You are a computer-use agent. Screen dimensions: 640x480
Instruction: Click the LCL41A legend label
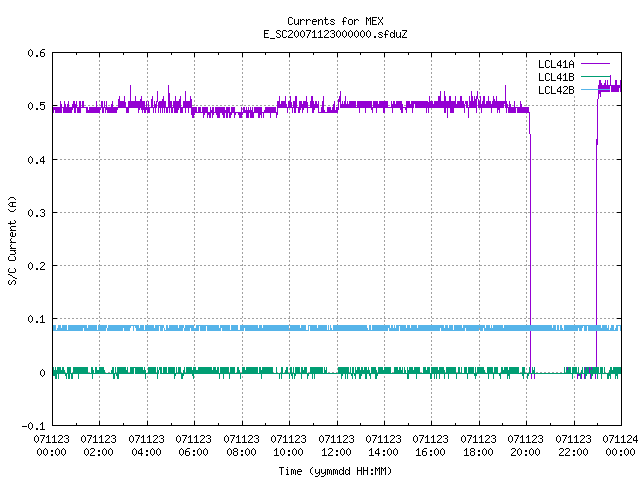556,64
